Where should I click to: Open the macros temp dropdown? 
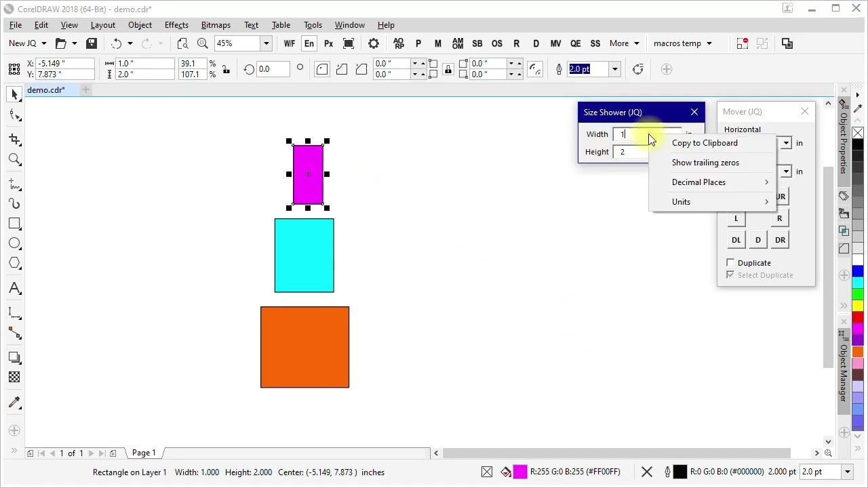683,43
